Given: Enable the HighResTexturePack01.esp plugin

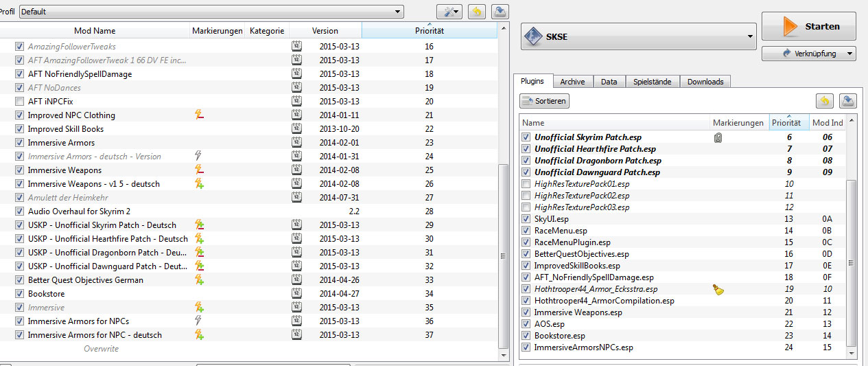Looking at the screenshot, I should pyautogui.click(x=526, y=184).
